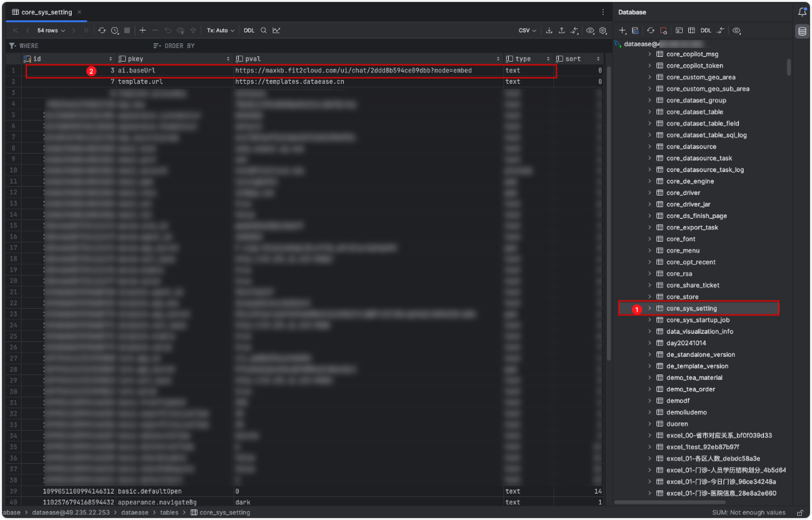Open the find magnifier in the data editor
The width and height of the screenshot is (812, 520).
coord(264,30)
